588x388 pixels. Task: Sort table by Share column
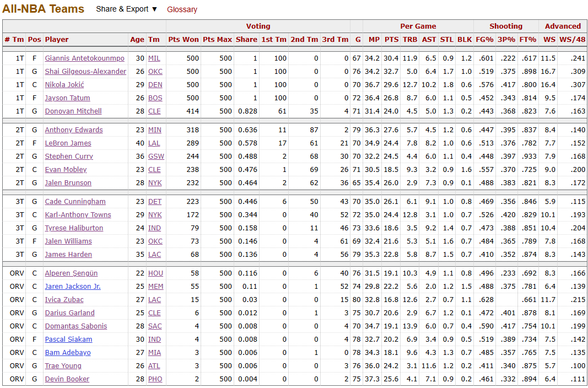(246, 39)
